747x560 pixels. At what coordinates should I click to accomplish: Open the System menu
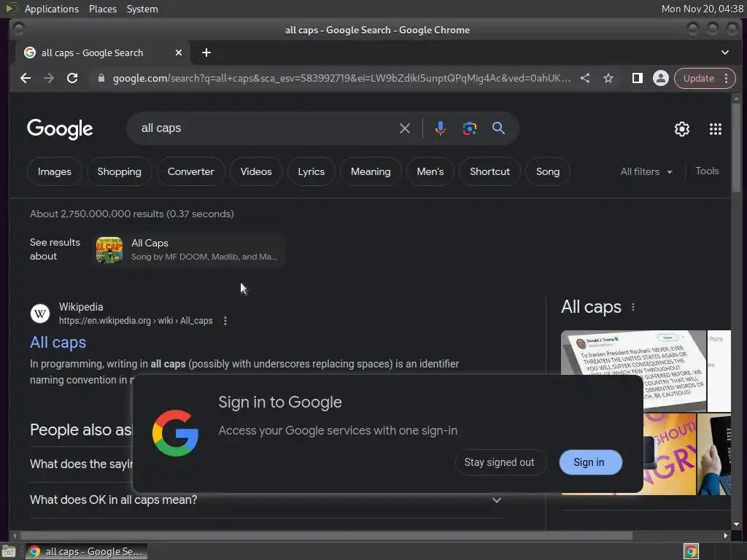pyautogui.click(x=142, y=9)
